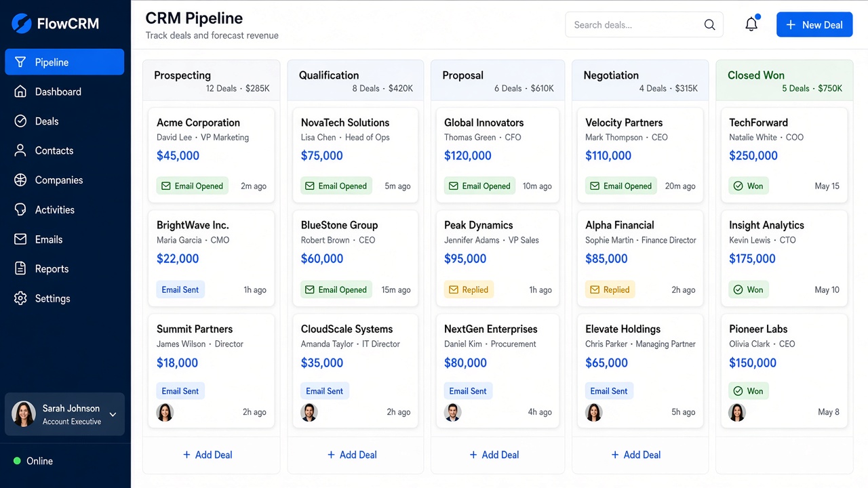Click owner avatar on NextGen Enterprises card
This screenshot has height=488, width=868.
click(x=453, y=412)
